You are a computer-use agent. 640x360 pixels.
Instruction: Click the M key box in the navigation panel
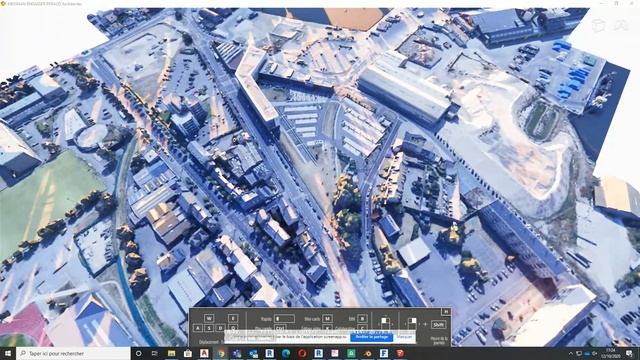click(x=327, y=318)
